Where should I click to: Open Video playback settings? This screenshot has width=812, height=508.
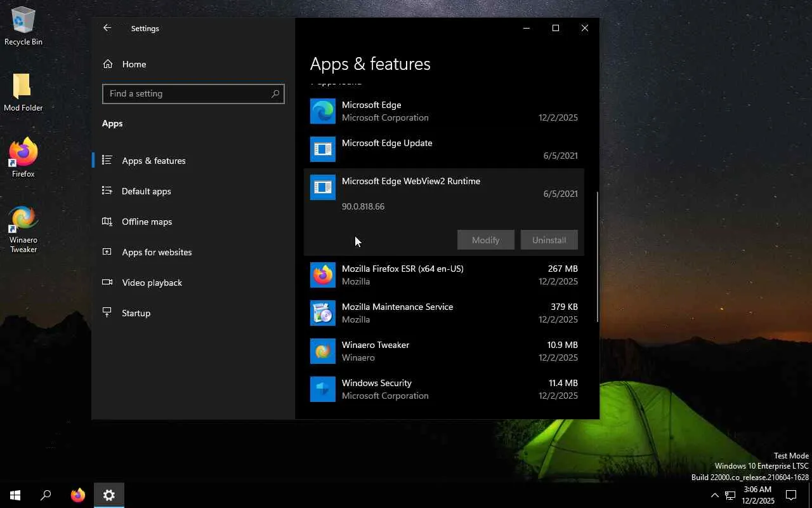point(152,283)
